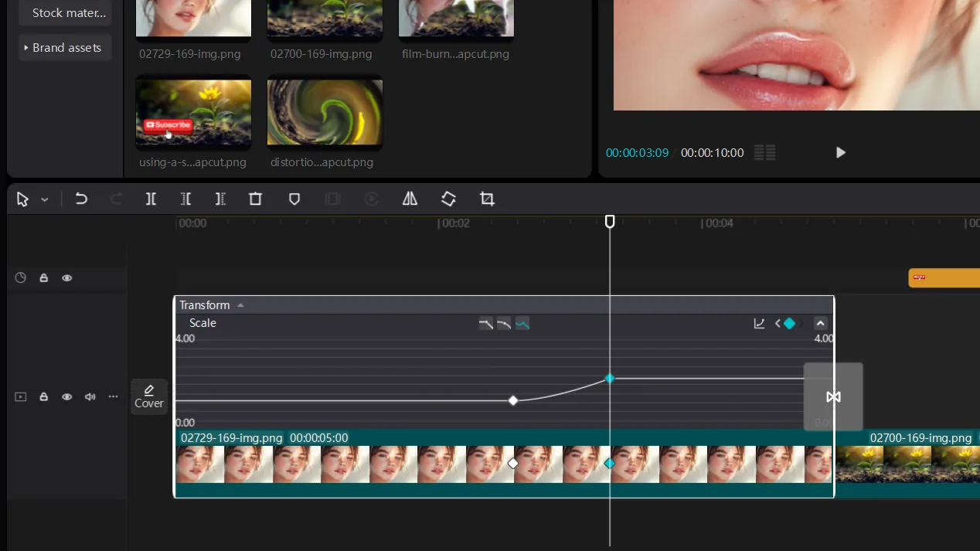The height and width of the screenshot is (551, 980).
Task: Expand Brand assets with the triangle arrow
Action: coord(26,47)
